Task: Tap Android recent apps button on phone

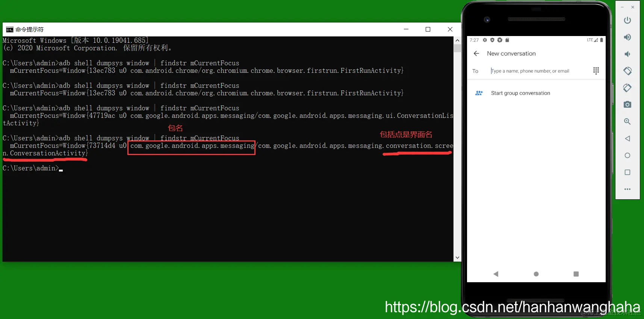Action: (576, 274)
